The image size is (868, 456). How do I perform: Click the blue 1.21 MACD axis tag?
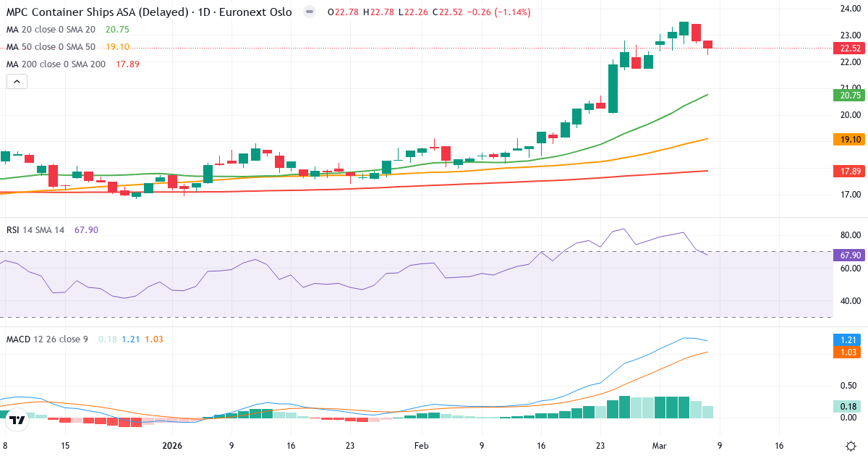click(x=846, y=339)
